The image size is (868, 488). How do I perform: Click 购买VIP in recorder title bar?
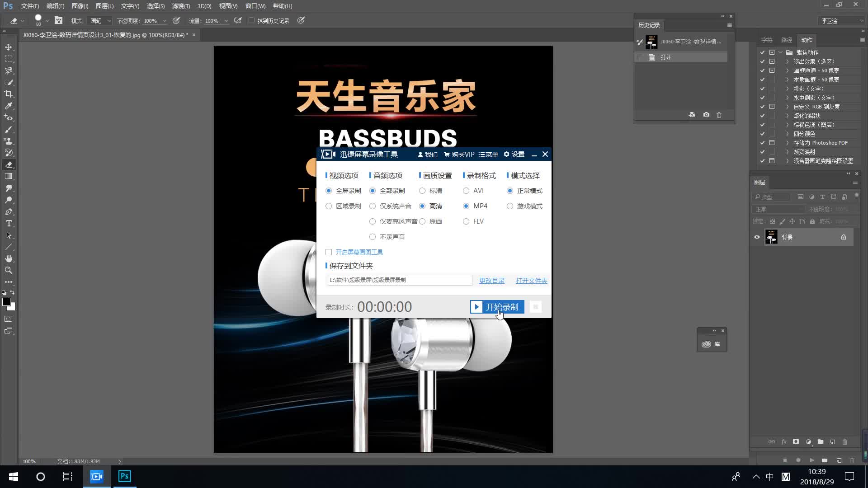tap(459, 155)
